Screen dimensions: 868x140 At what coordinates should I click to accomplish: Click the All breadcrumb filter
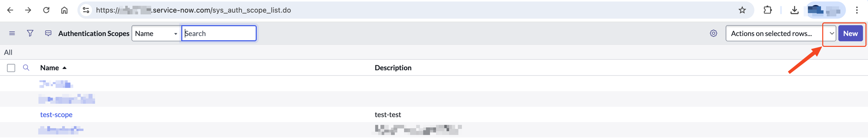click(x=8, y=52)
